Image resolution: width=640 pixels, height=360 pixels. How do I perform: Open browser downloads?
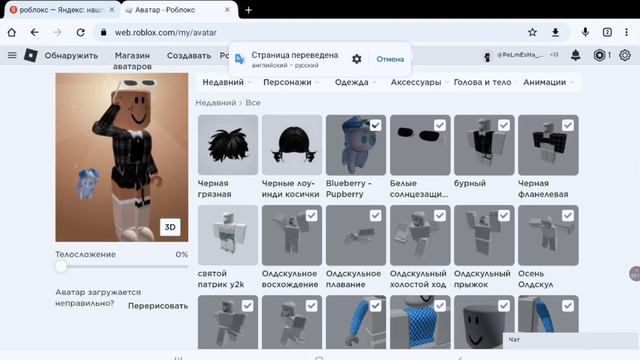coord(555,33)
